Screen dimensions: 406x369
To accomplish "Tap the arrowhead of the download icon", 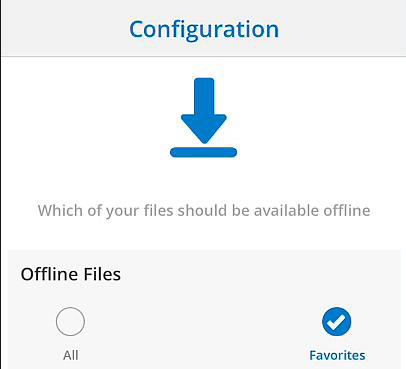I will (x=204, y=129).
